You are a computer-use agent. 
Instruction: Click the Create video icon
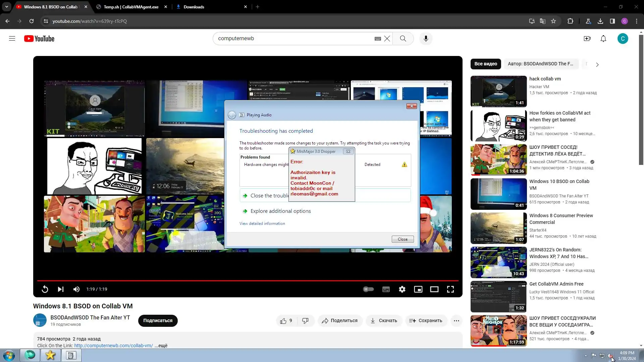(587, 39)
